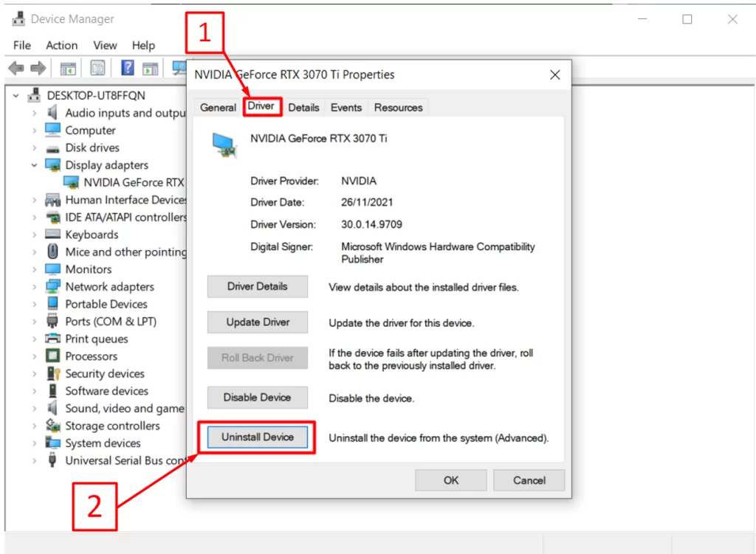Switch to the General tab

coord(218,108)
